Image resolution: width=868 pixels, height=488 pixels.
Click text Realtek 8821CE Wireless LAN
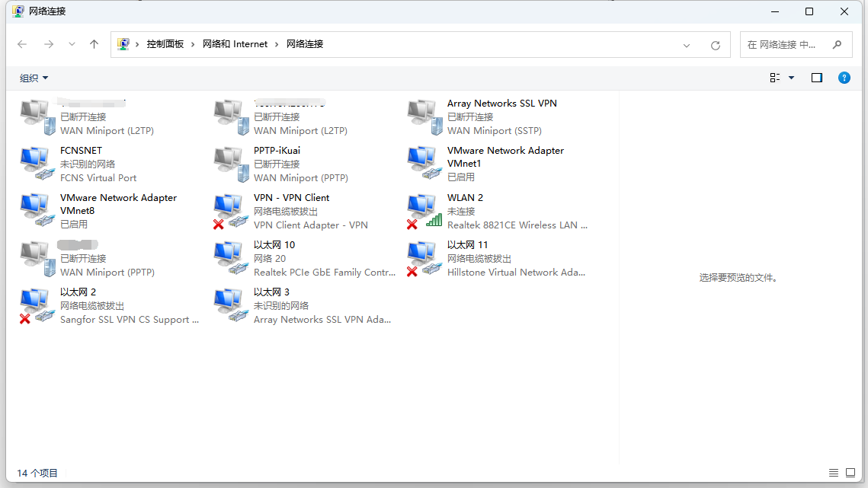pos(517,225)
